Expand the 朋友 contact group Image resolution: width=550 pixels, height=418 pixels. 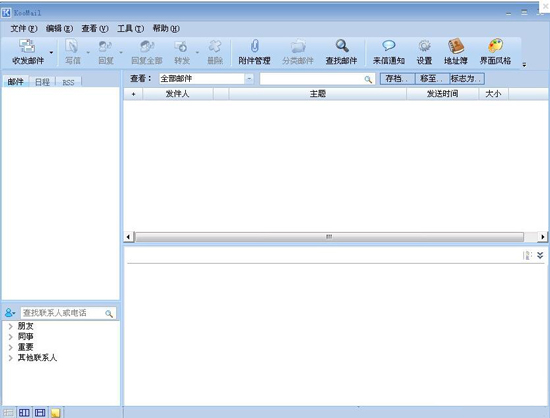pos(11,326)
